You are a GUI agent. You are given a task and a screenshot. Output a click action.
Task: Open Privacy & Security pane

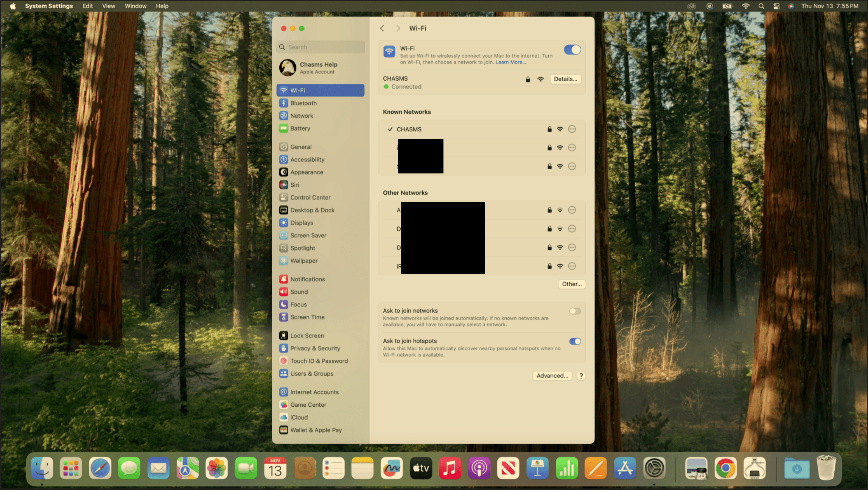pos(315,348)
